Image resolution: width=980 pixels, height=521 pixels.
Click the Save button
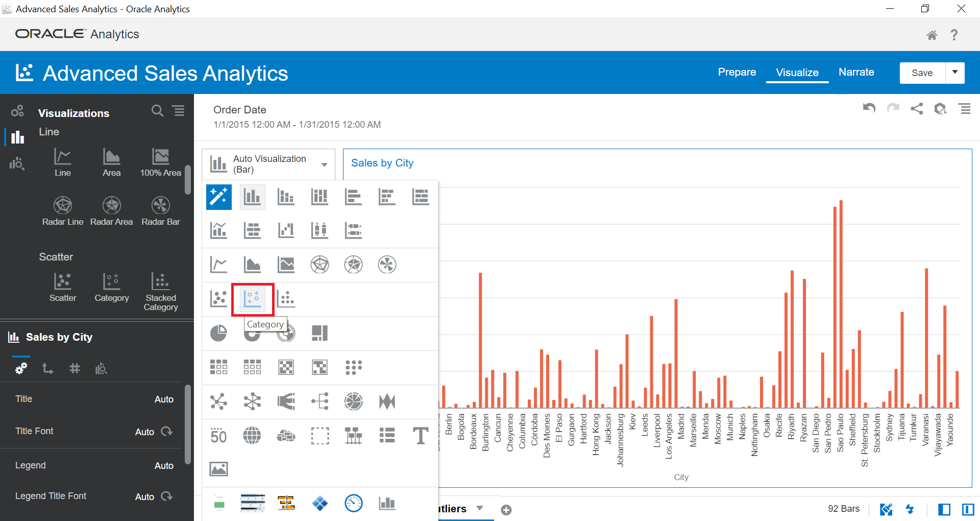[922, 73]
